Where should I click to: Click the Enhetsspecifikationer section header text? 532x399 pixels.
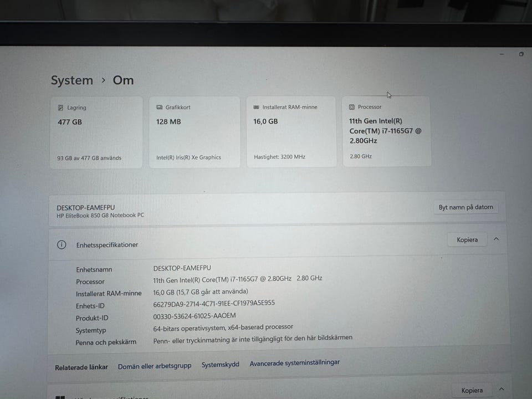pyautogui.click(x=107, y=245)
